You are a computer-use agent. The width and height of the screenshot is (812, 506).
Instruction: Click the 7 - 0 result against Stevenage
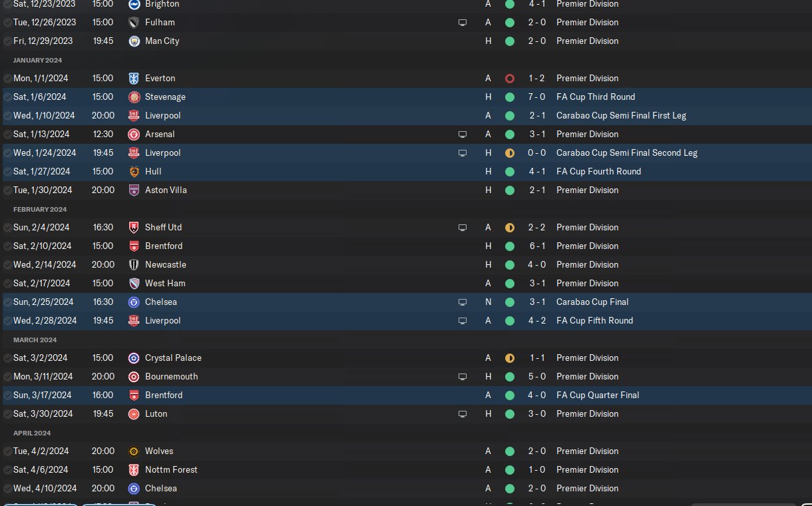point(537,97)
